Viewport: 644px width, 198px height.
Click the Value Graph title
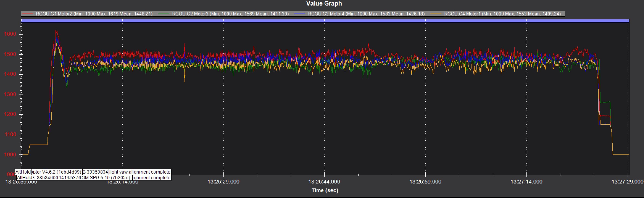[x=324, y=3]
